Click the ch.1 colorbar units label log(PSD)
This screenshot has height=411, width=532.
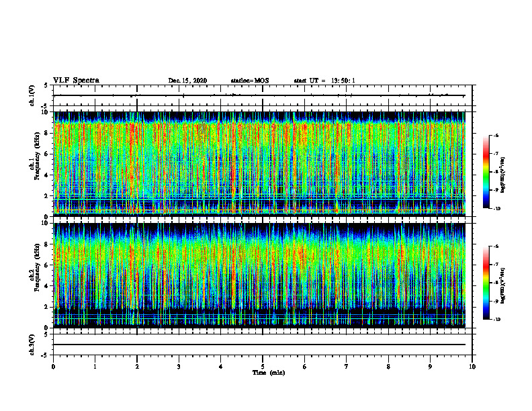pyautogui.click(x=503, y=175)
